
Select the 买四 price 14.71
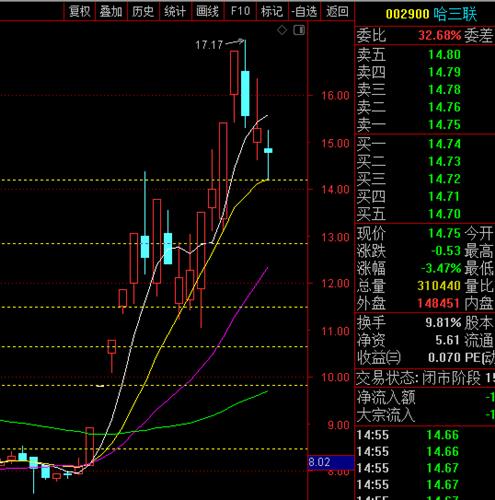(x=444, y=196)
